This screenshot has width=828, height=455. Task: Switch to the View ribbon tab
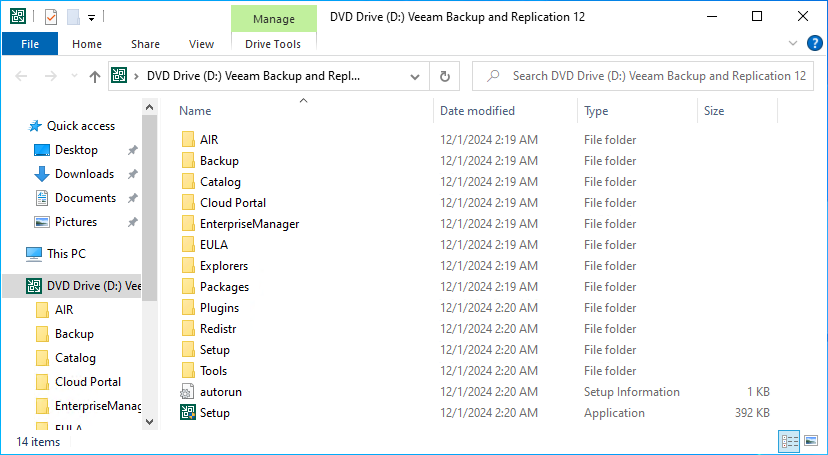point(201,44)
